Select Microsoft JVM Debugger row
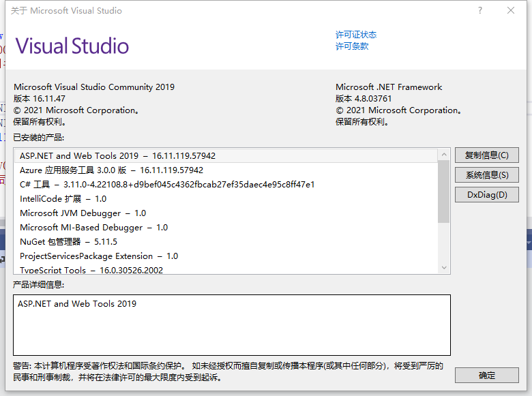The width and height of the screenshot is (532, 396). [x=226, y=213]
